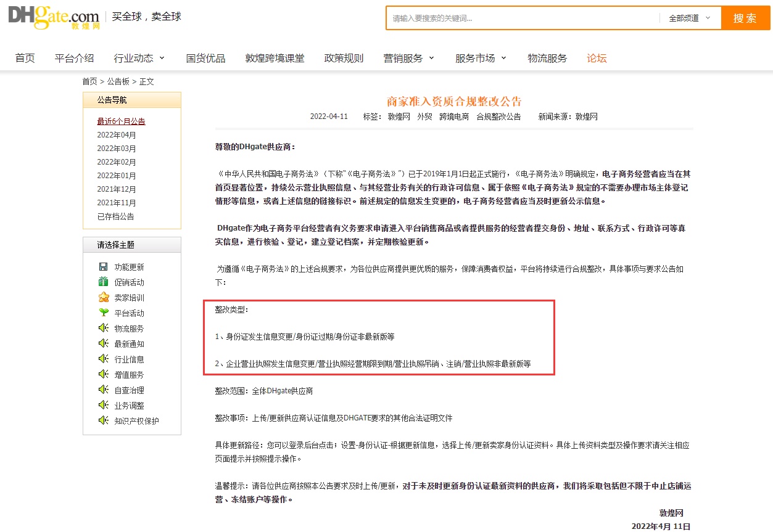Click 首页 in the breadcrumb trail
This screenshot has width=773, height=532.
(x=90, y=81)
